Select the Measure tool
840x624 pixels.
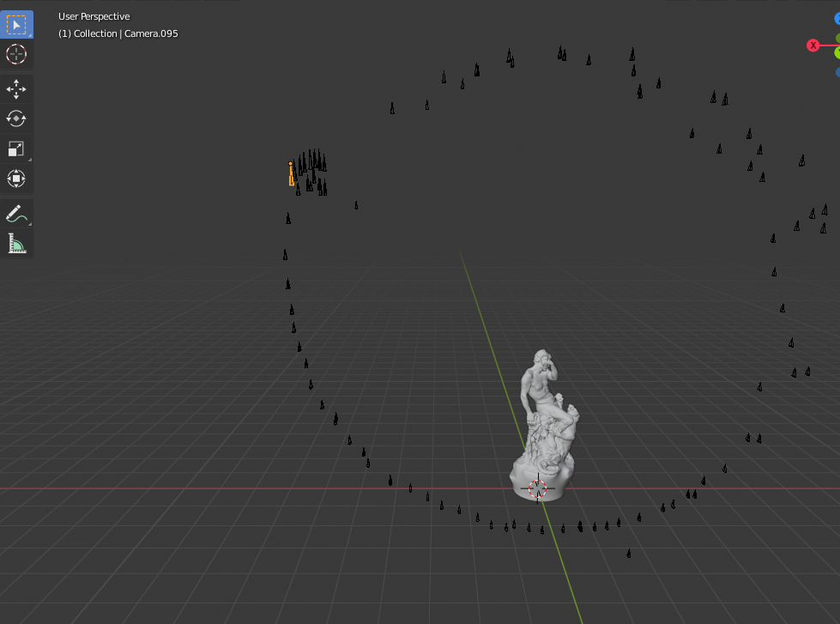click(16, 243)
